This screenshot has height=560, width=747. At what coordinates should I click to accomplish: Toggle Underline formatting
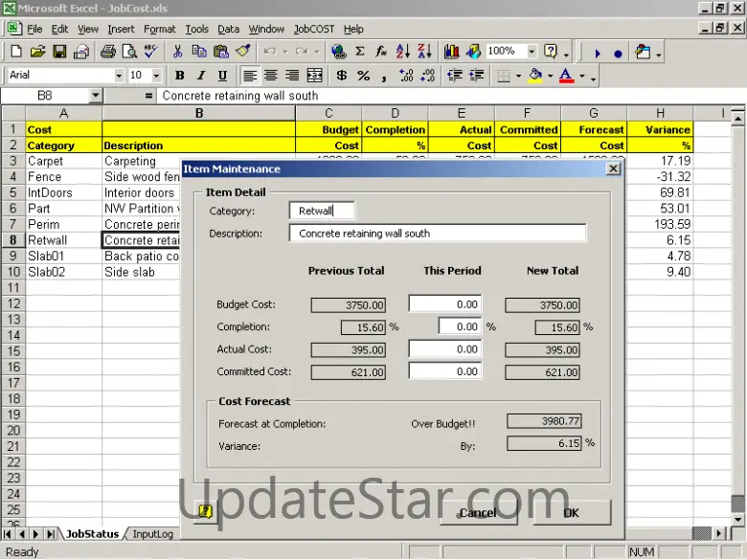[x=223, y=76]
